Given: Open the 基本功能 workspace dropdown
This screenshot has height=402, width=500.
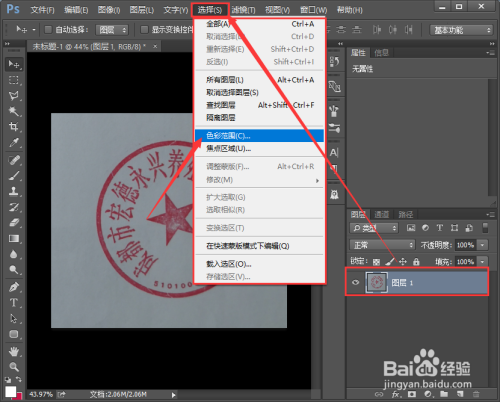Looking at the screenshot, I should click(x=461, y=30).
